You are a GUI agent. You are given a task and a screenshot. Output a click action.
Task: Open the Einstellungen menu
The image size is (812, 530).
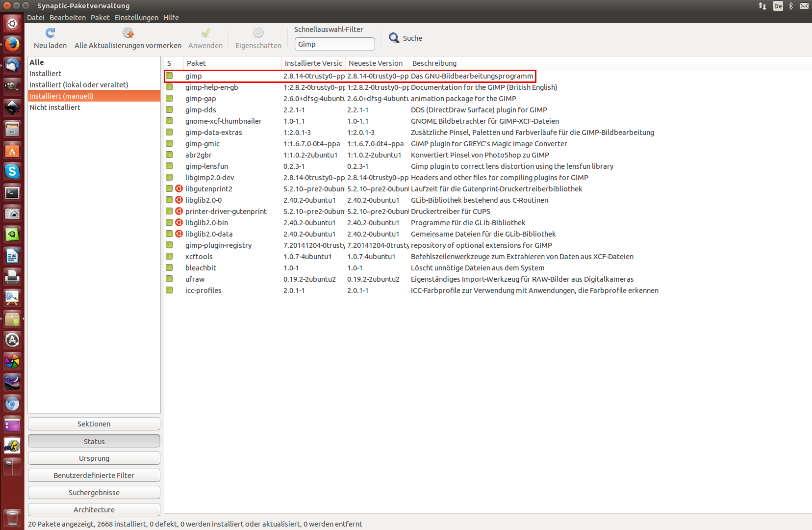136,18
